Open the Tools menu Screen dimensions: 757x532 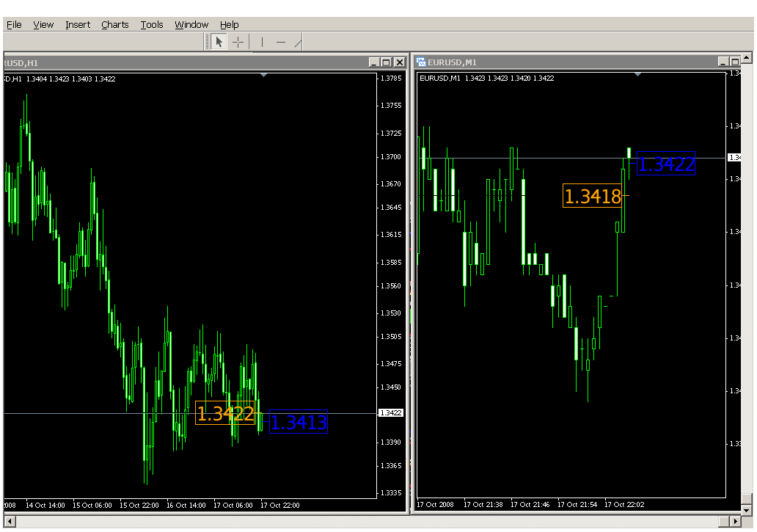point(152,25)
